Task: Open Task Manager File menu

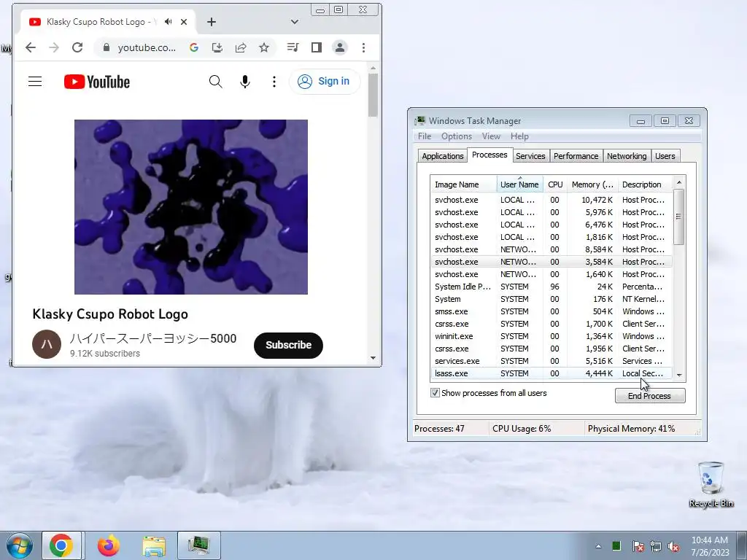Action: click(x=425, y=136)
